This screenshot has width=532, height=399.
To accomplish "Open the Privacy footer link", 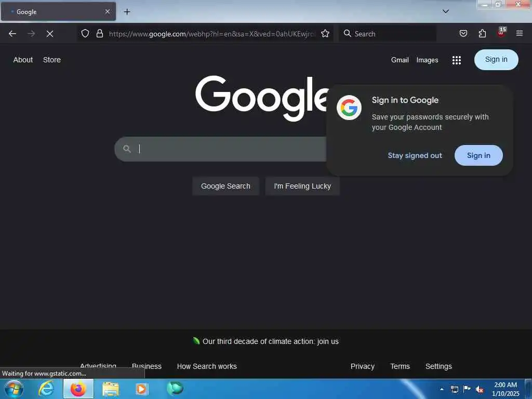I will click(x=362, y=366).
